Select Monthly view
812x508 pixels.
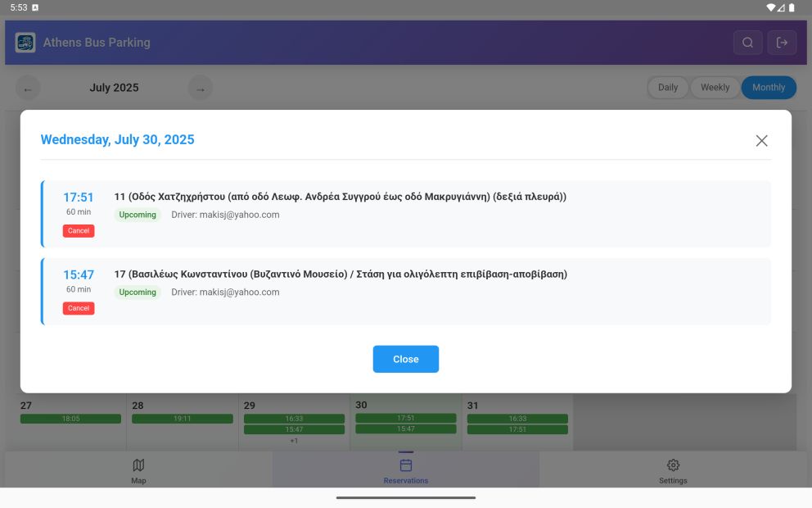[x=769, y=88]
